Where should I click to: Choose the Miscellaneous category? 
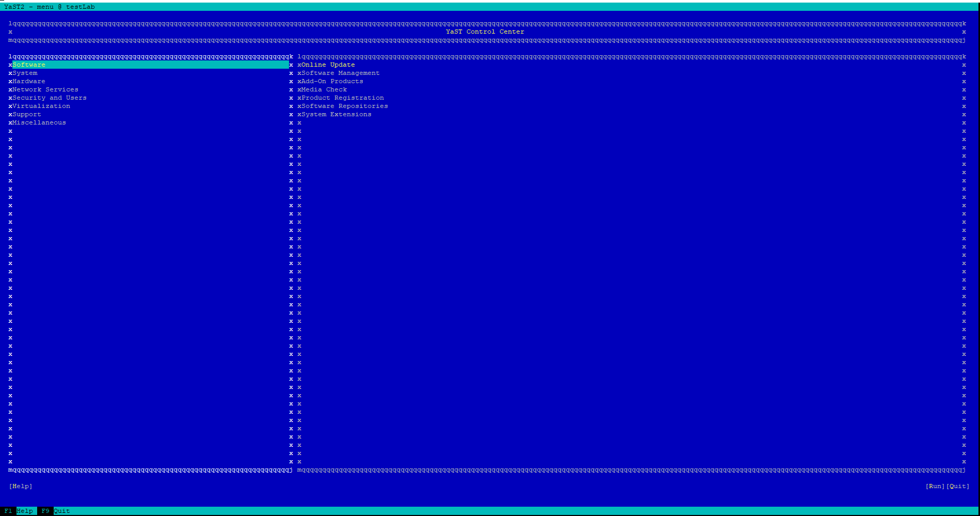tap(39, 123)
